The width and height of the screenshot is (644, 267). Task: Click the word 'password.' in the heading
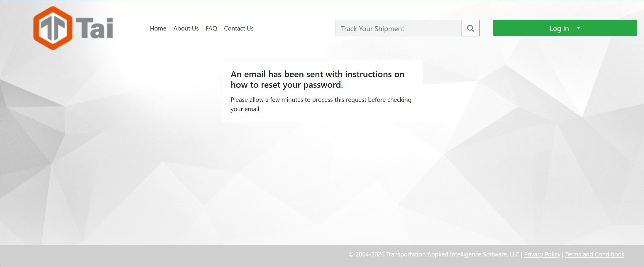323,85
